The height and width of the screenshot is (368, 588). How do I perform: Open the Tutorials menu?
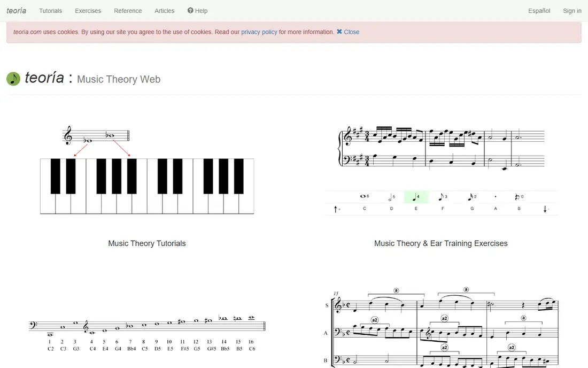coord(51,11)
